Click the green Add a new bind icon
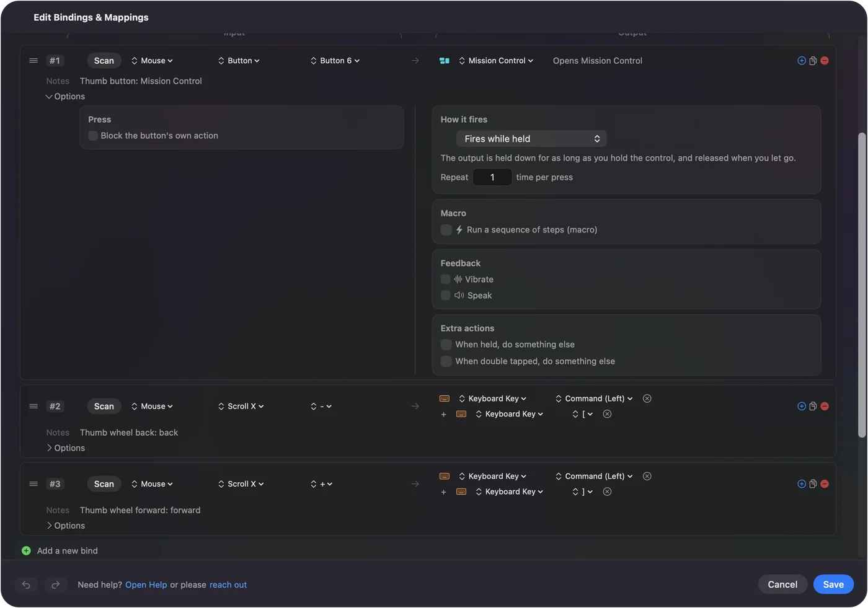The width and height of the screenshot is (868, 608). pos(26,551)
